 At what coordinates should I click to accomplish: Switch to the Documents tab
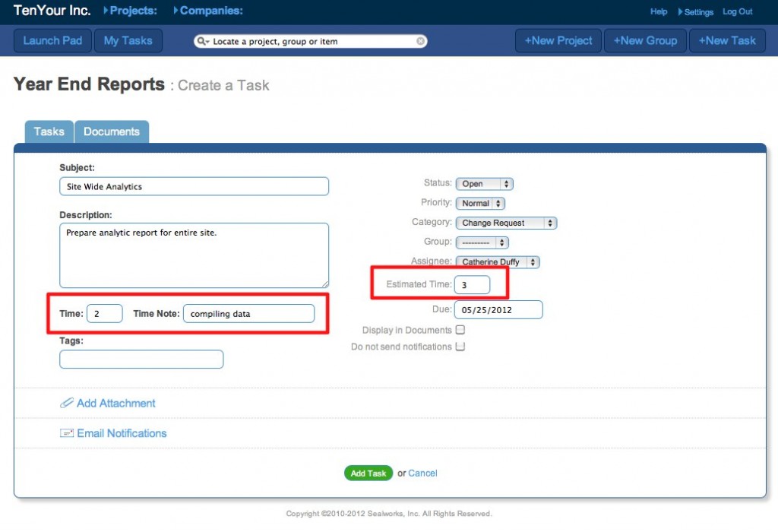pos(112,131)
